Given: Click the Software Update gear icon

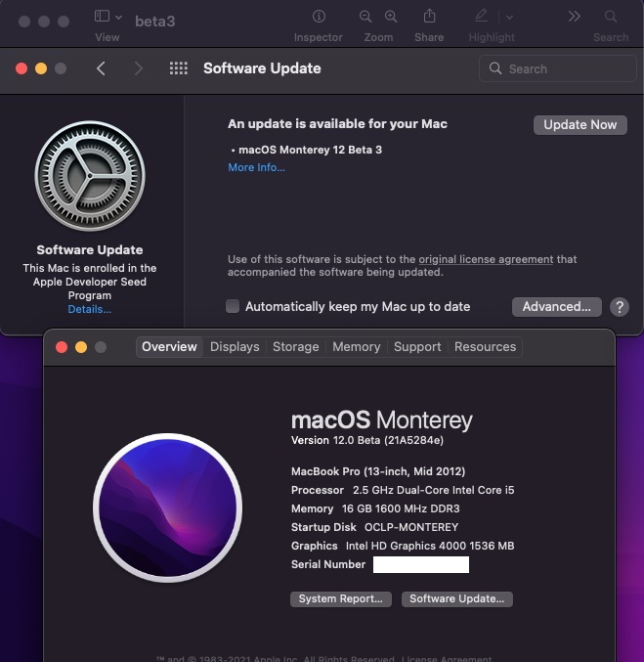Looking at the screenshot, I should click(x=90, y=176).
